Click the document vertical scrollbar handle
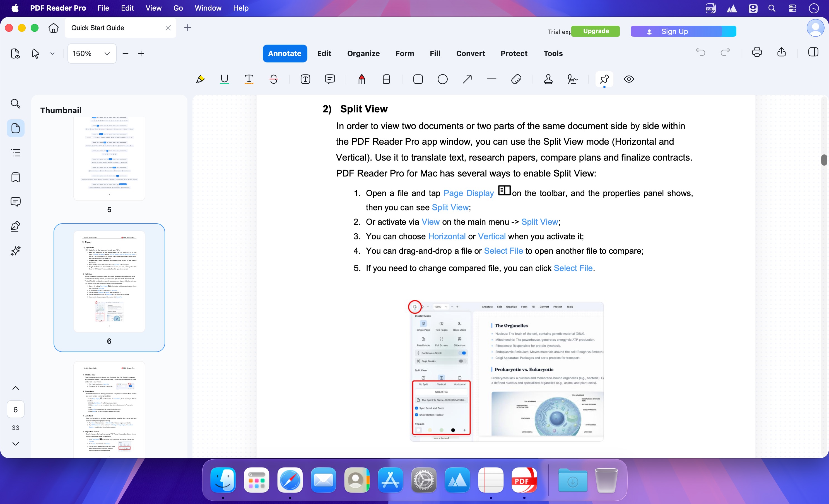Viewport: 829px width, 504px height. (824, 160)
